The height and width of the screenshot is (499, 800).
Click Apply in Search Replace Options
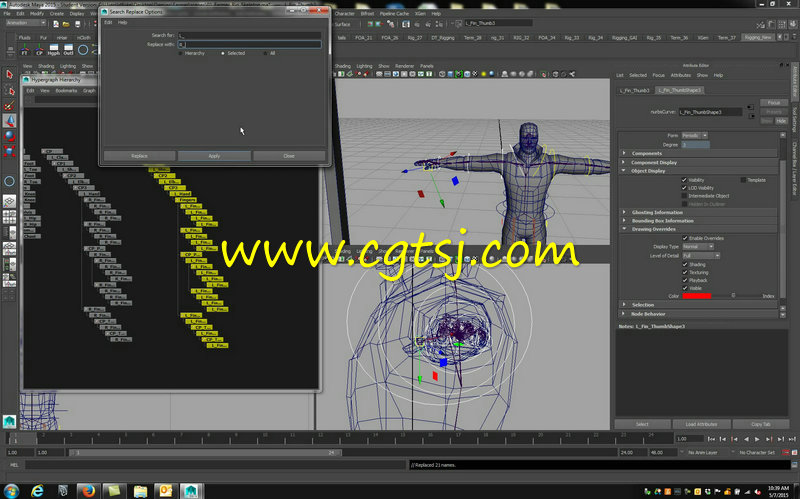coord(214,156)
